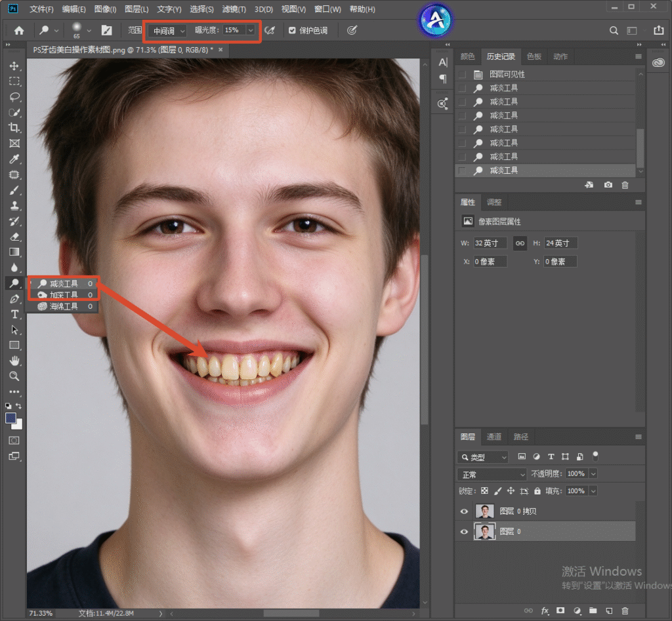Click the Home icon in options bar
The height and width of the screenshot is (621, 672).
pos(19,30)
